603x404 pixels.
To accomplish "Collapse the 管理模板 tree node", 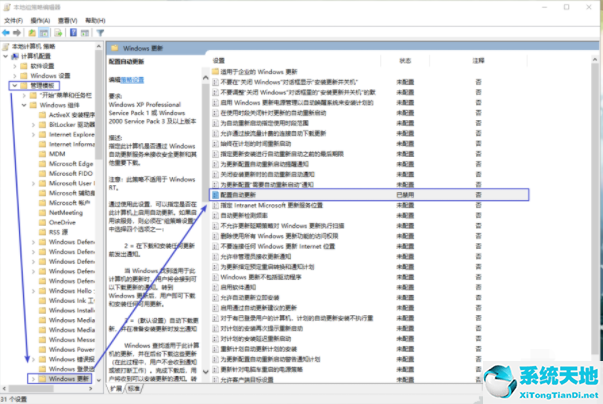I will click(x=12, y=86).
